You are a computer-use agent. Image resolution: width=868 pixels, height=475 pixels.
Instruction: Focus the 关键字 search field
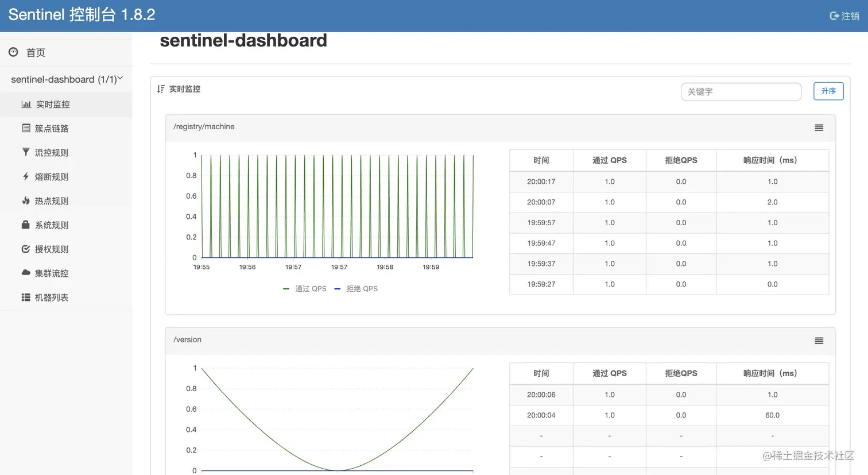(741, 92)
